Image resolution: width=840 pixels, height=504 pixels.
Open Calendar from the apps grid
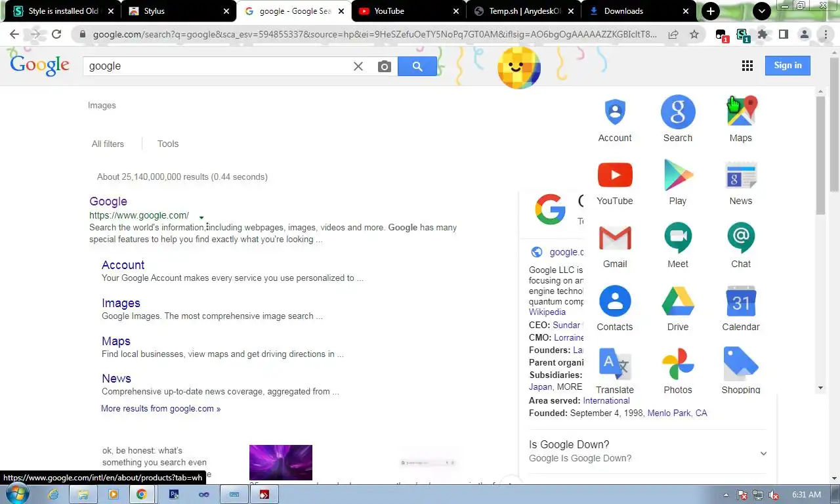click(741, 302)
